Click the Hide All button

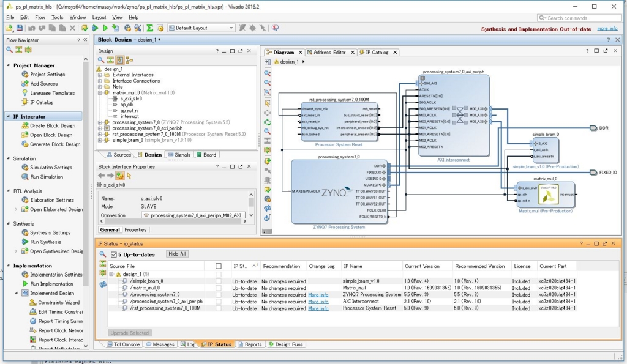[x=177, y=254]
